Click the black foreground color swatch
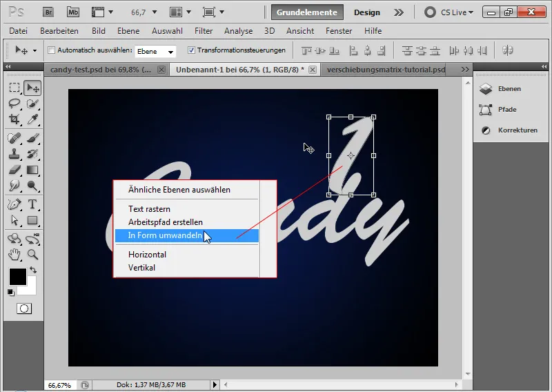The width and height of the screenshot is (552, 392). tap(18, 277)
